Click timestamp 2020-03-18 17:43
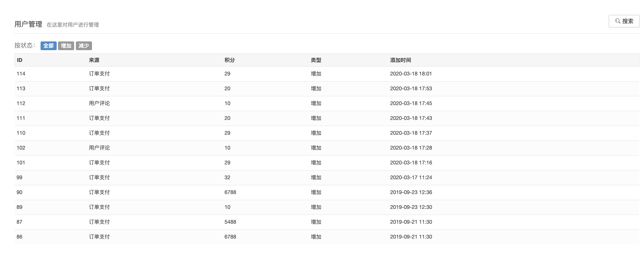 click(x=411, y=118)
